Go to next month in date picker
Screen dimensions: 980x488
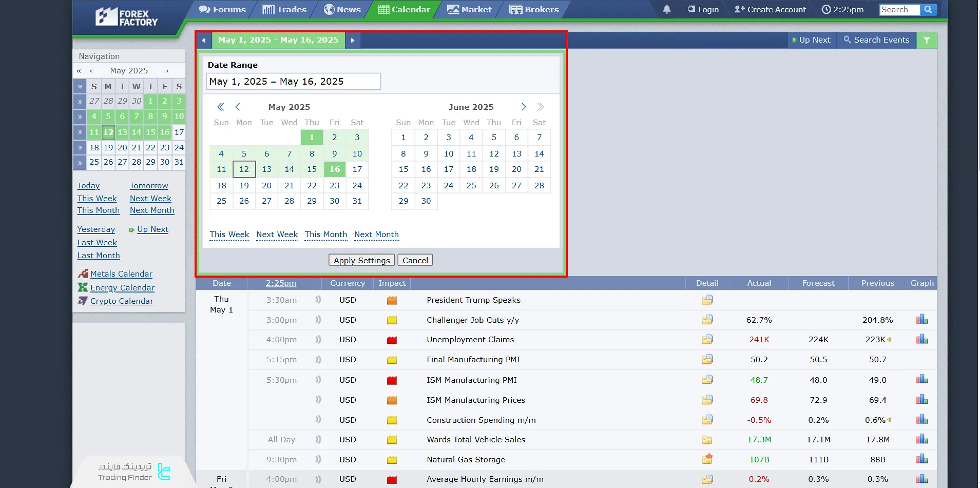tap(523, 107)
